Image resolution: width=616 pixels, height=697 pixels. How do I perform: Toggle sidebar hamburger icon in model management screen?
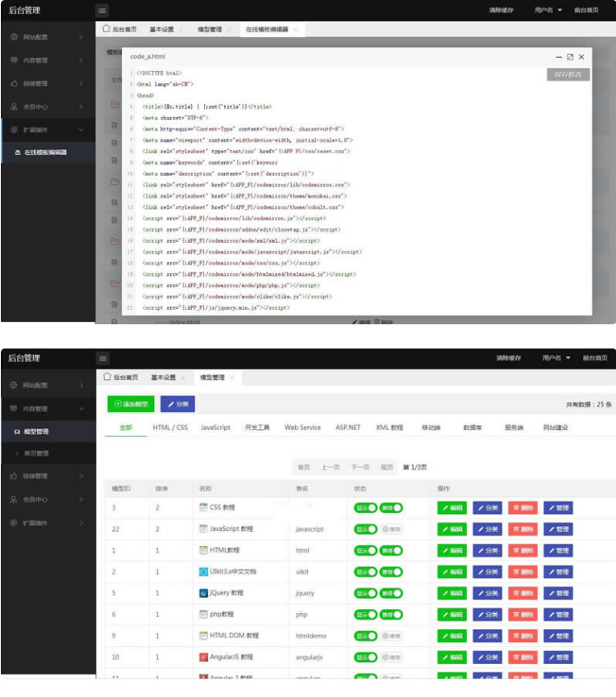(x=102, y=358)
